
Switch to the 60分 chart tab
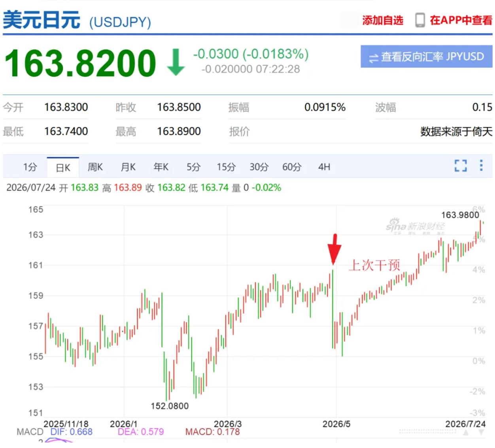[x=292, y=167]
